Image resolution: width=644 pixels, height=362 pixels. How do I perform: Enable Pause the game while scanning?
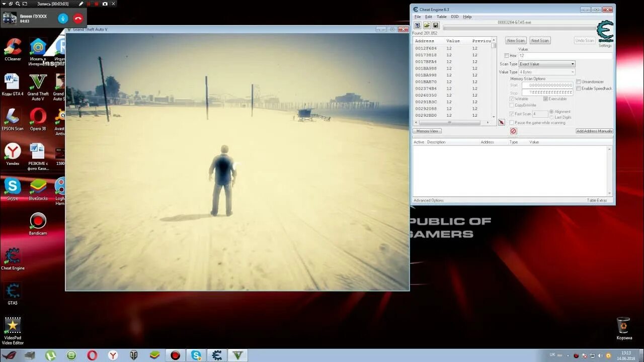512,123
